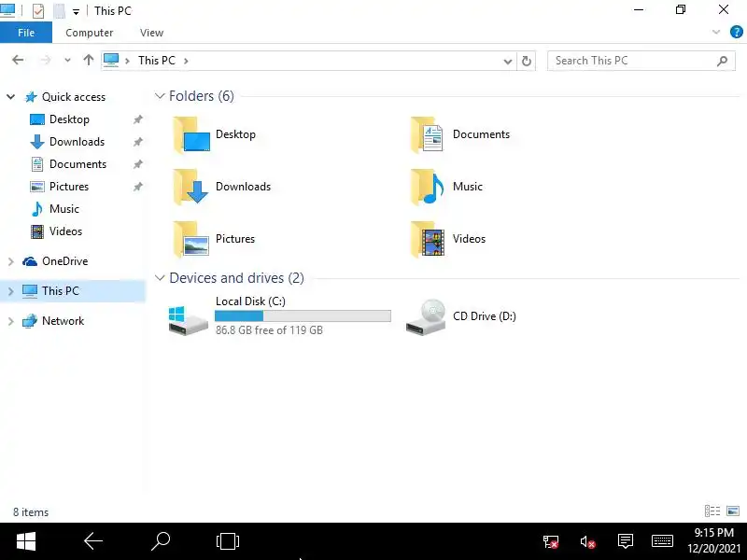Open the Documents folder in Folders
This screenshot has height=560, width=747.
click(460, 134)
